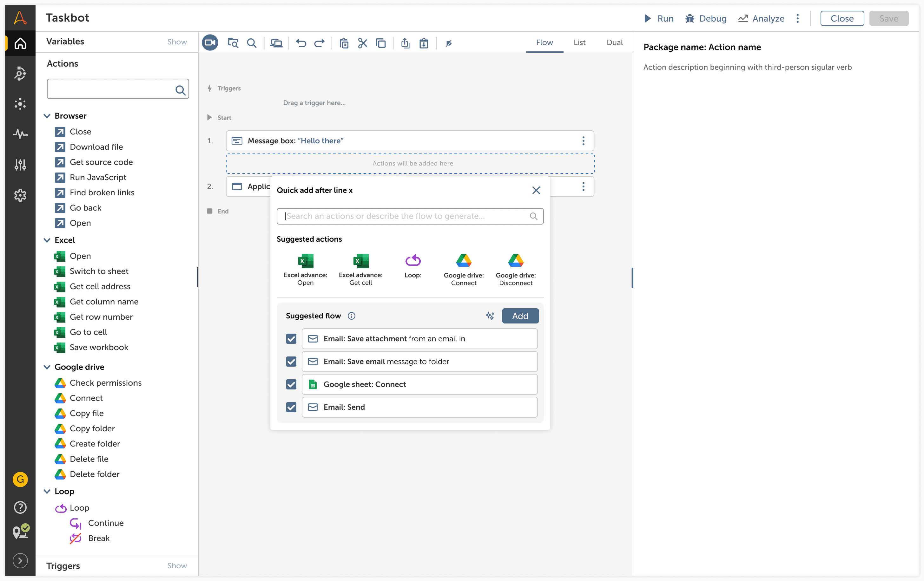Screen dimensions: 924x581
Task: Click the Save button
Action: 888,18
